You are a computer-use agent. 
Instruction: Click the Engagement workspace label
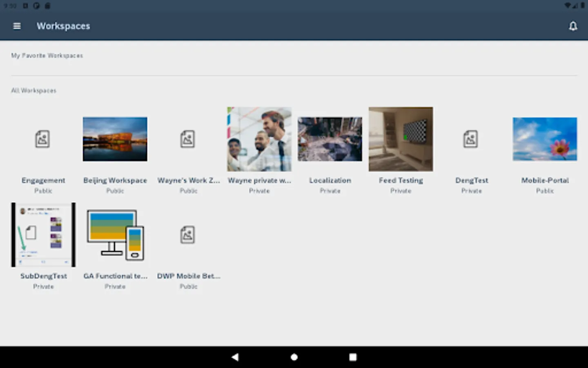[x=43, y=180]
